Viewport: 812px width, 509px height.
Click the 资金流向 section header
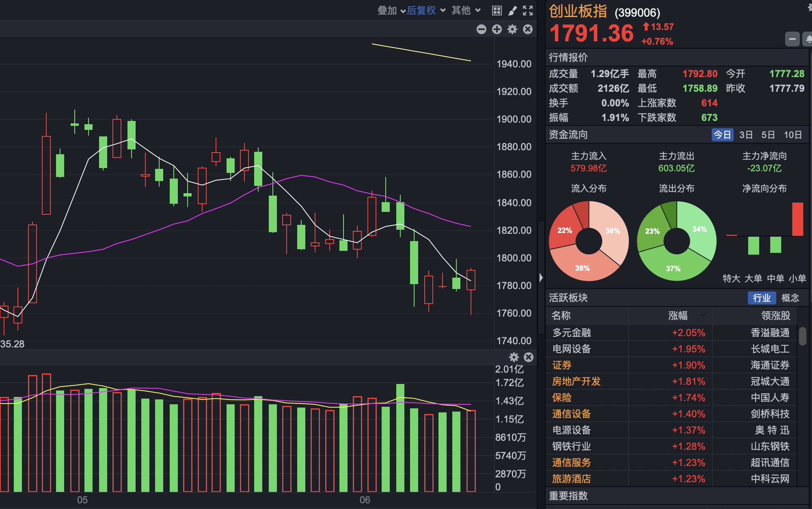coord(568,135)
